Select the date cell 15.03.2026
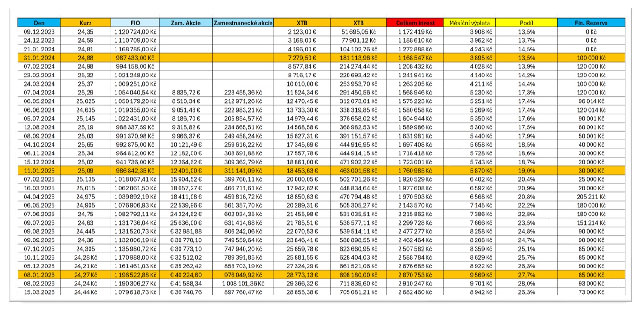644x316 pixels. (x=39, y=291)
